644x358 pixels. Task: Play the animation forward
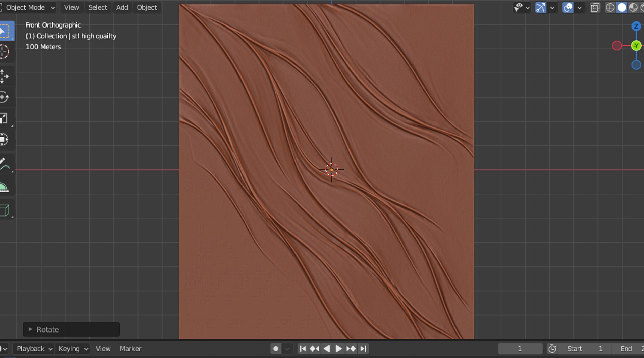tap(338, 349)
